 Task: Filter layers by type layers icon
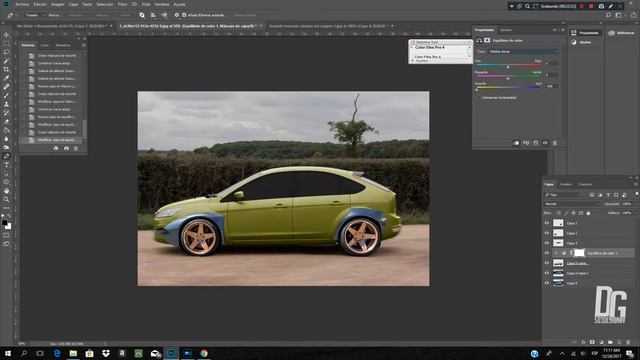tap(608, 195)
